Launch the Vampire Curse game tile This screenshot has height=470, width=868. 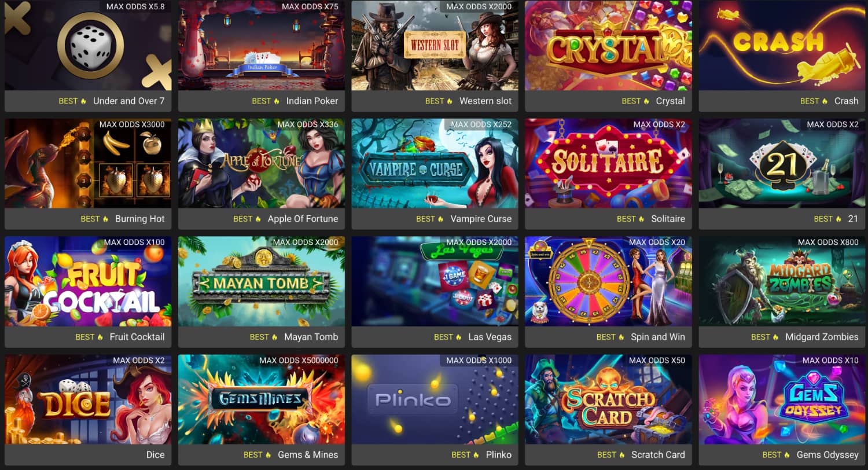click(x=435, y=174)
